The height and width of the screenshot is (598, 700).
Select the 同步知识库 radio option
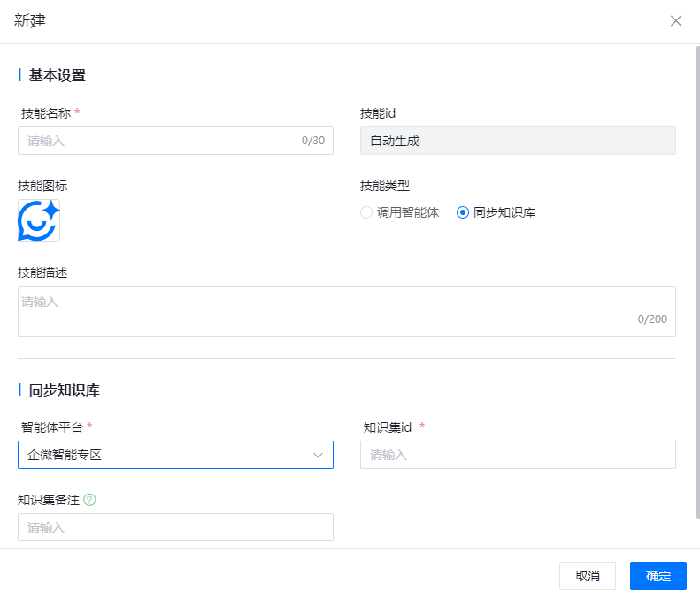click(463, 212)
